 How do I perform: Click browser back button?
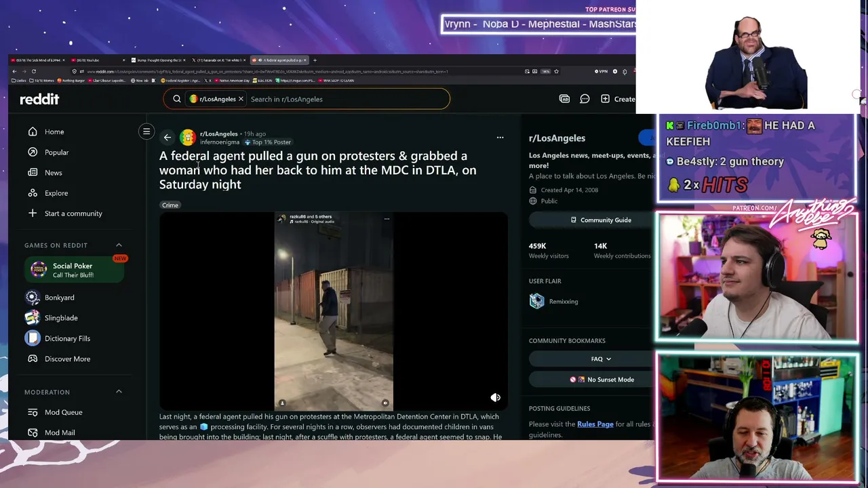(x=14, y=71)
